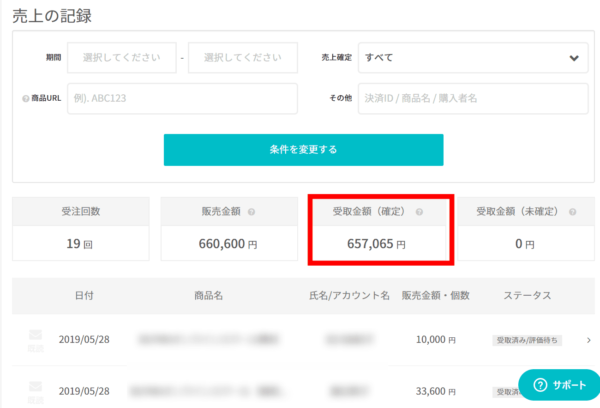Click help icon next to 商品URL label
600x408 pixels.
pos(26,99)
